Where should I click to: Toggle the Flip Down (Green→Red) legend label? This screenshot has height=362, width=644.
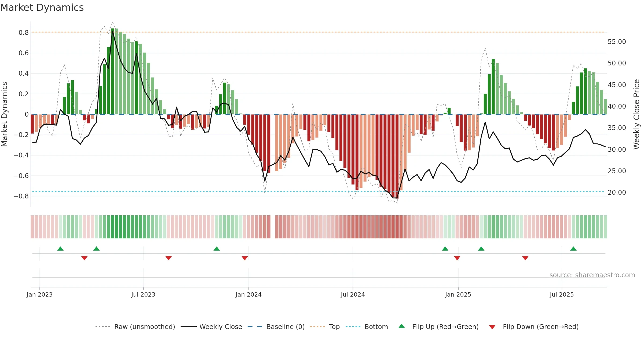541,327
